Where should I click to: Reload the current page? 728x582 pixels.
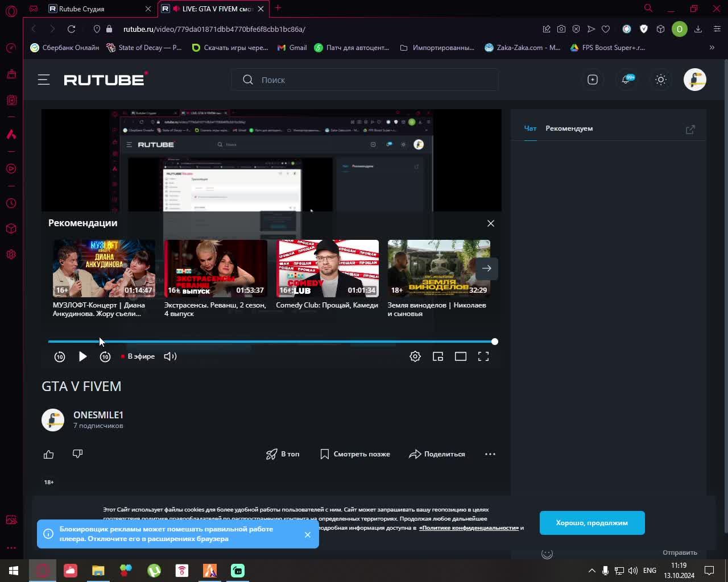71,29
